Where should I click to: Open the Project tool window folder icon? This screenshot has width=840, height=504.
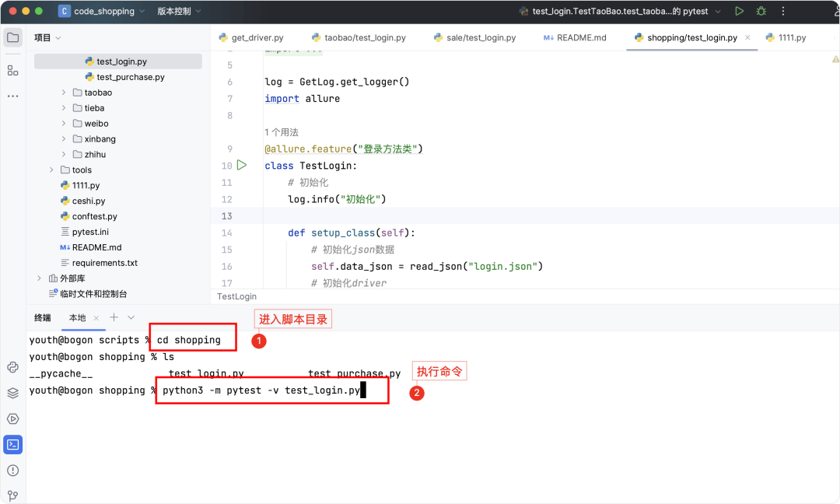(x=13, y=37)
